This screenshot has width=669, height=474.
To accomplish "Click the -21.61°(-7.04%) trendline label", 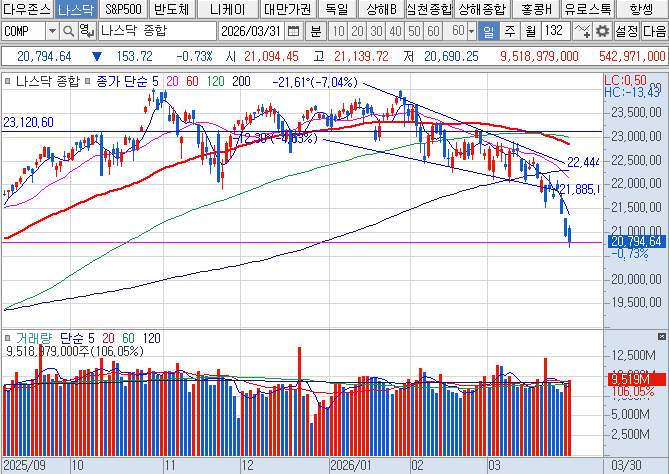I will click(x=315, y=82).
